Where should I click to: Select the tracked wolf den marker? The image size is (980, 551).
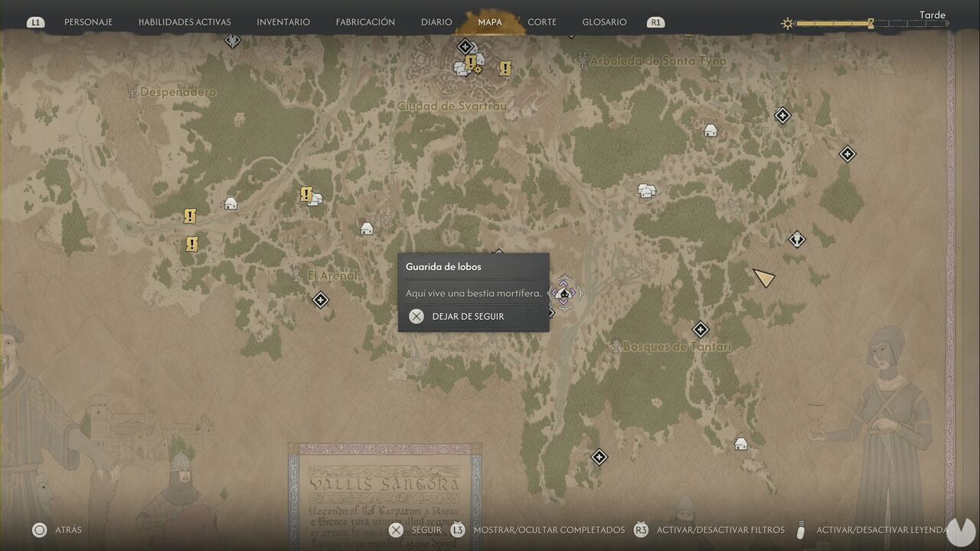564,292
